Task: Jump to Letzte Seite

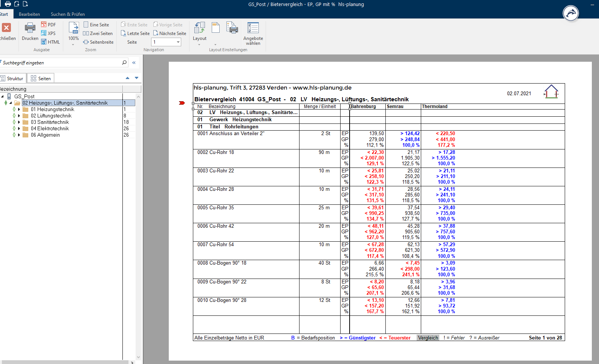Action: tap(135, 34)
